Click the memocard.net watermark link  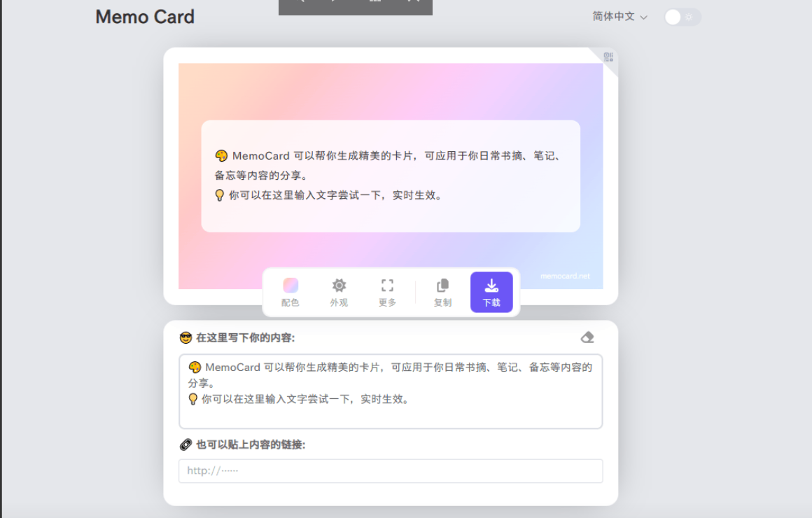(x=565, y=276)
